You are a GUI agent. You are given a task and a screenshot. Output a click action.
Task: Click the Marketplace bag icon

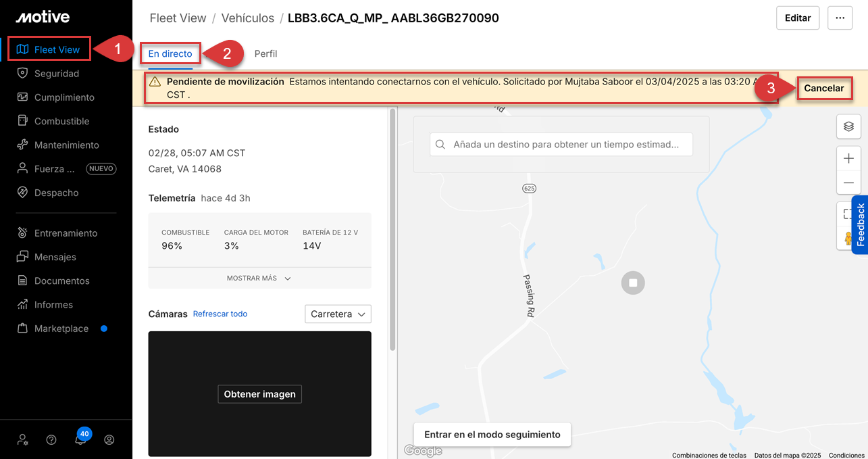tap(22, 329)
